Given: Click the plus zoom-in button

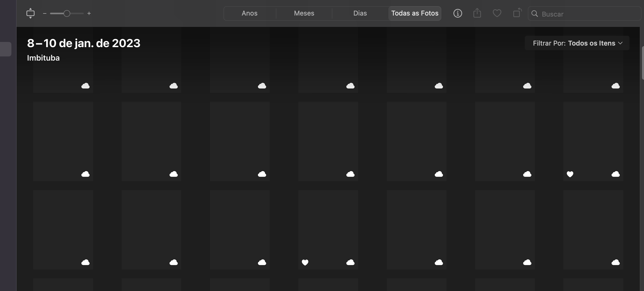Looking at the screenshot, I should [89, 13].
